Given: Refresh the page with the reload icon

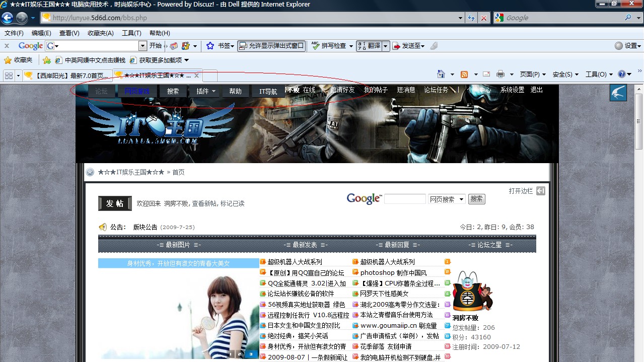Looking at the screenshot, I should 471,18.
